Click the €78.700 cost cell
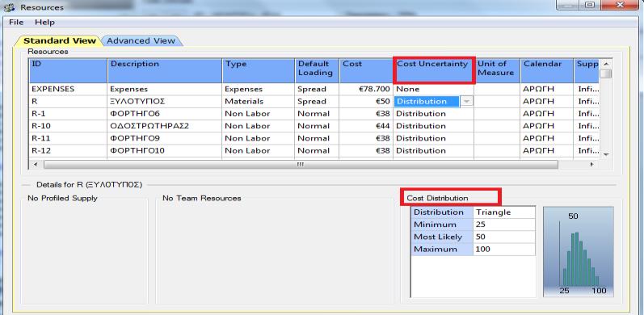644x315 pixels. (366, 89)
